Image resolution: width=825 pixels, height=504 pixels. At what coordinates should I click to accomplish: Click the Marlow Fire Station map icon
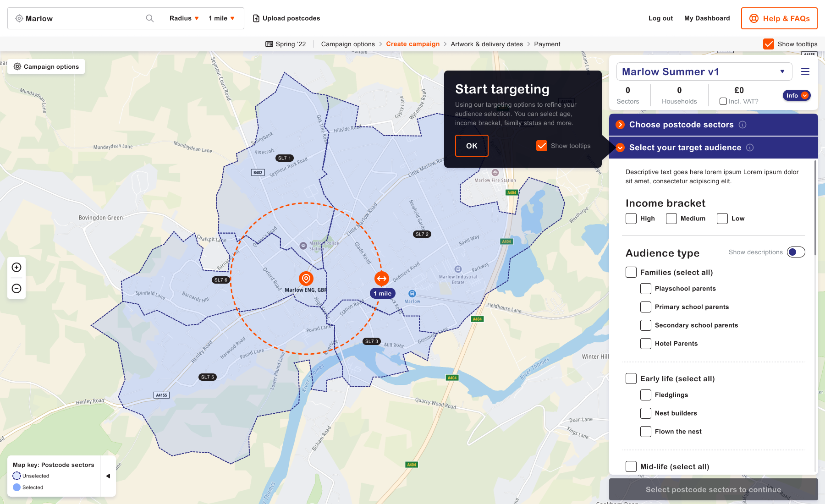[x=495, y=173]
